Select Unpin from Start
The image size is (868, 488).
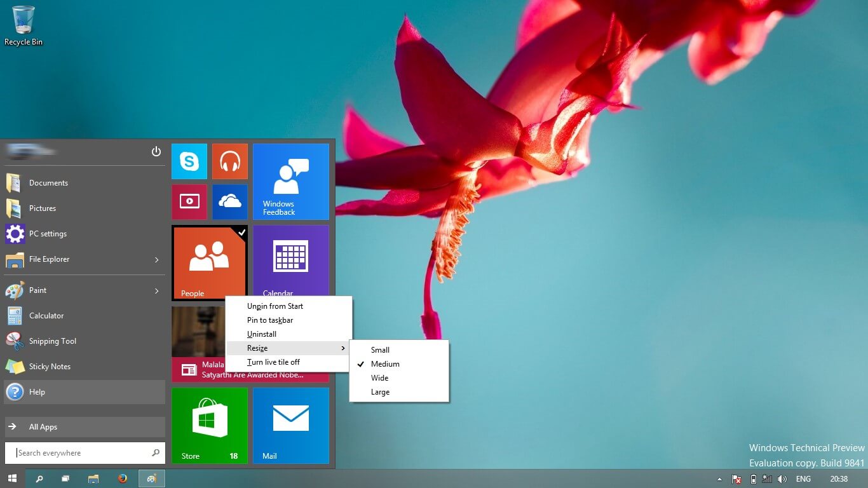pyautogui.click(x=275, y=306)
